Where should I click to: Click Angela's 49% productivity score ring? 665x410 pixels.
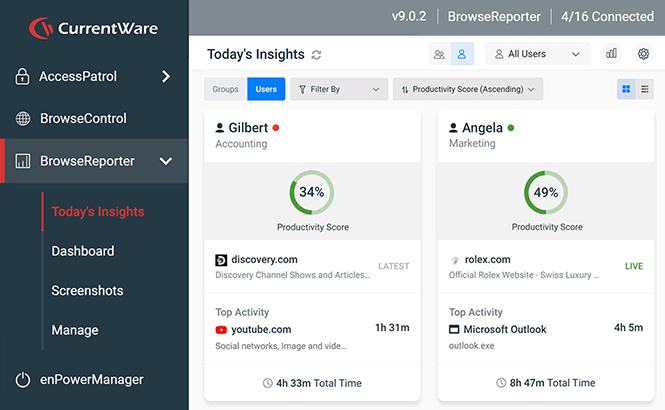pos(546,192)
